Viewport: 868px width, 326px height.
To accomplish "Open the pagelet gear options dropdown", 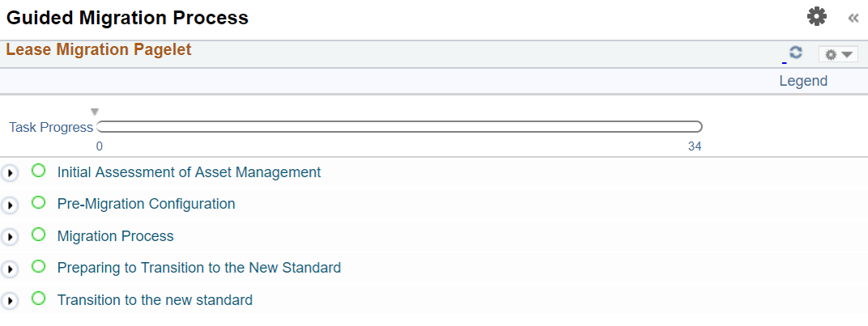I will (837, 54).
